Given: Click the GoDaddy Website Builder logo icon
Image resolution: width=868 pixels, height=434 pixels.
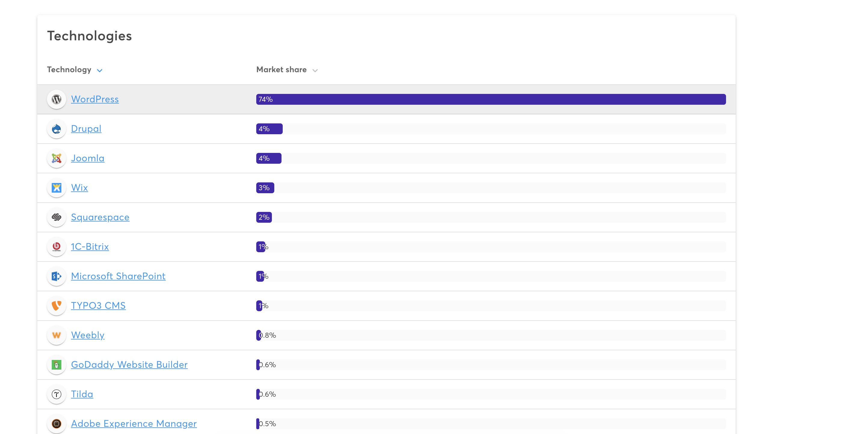Looking at the screenshot, I should pyautogui.click(x=56, y=365).
